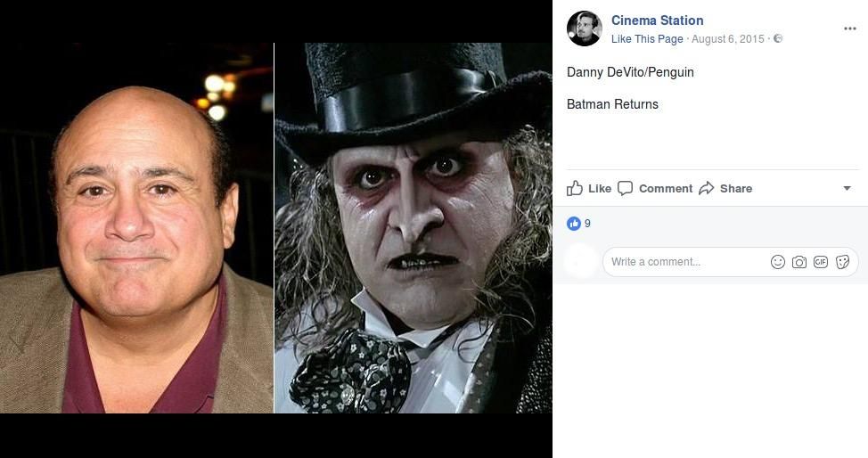868x458 pixels.
Task: Click the emoji smiley icon in comment box
Action: [x=778, y=262]
